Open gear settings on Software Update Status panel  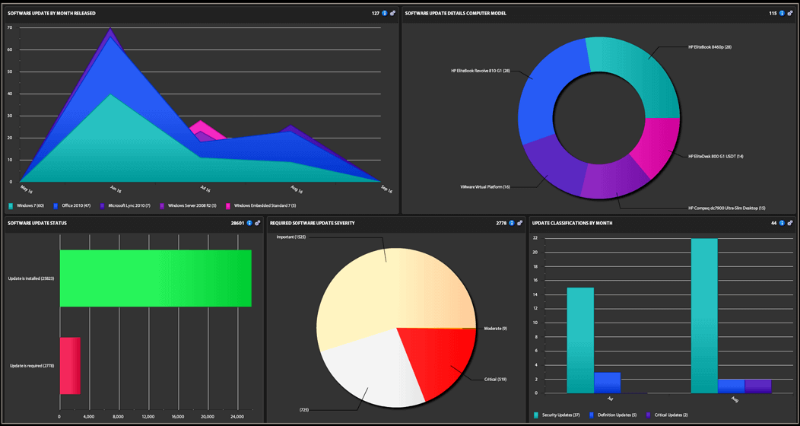click(x=258, y=223)
